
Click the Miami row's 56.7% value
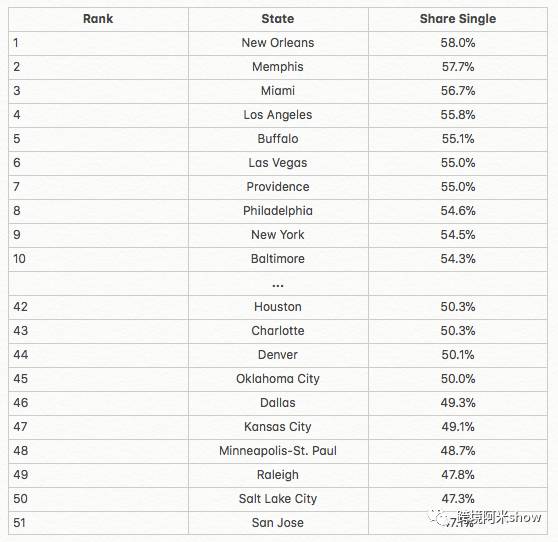click(458, 91)
